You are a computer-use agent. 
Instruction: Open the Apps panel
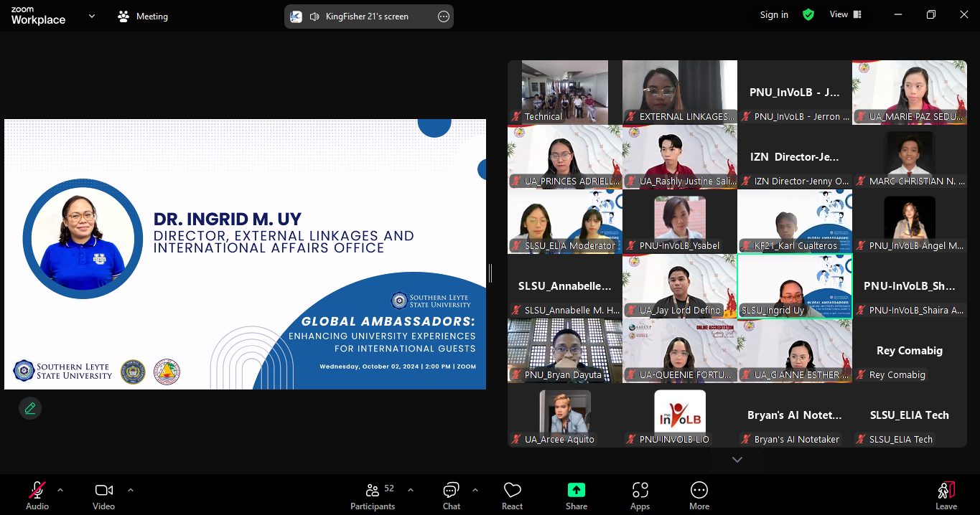pyautogui.click(x=640, y=496)
